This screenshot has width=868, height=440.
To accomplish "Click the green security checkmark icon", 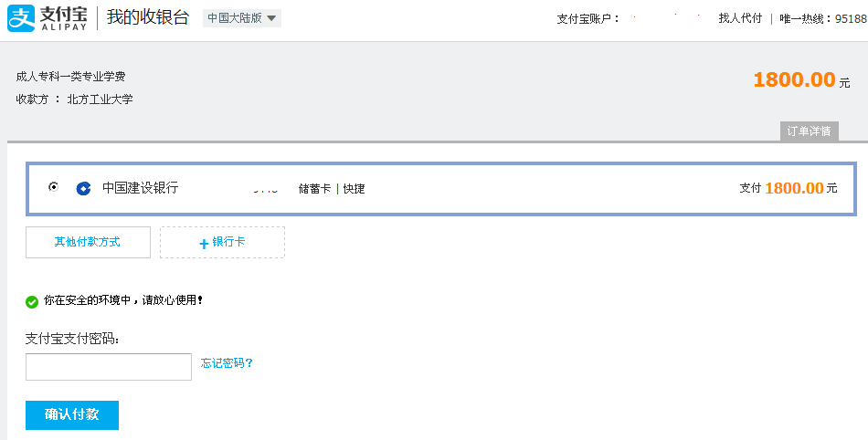I will (x=32, y=300).
